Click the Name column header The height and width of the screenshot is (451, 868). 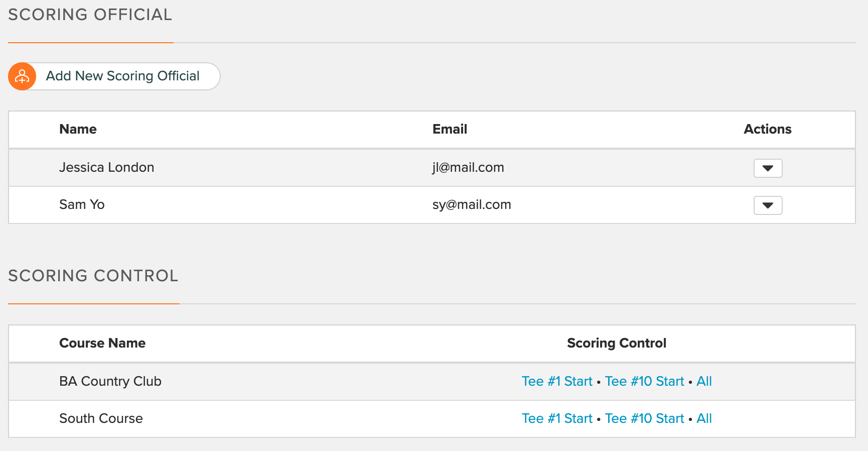(x=78, y=129)
